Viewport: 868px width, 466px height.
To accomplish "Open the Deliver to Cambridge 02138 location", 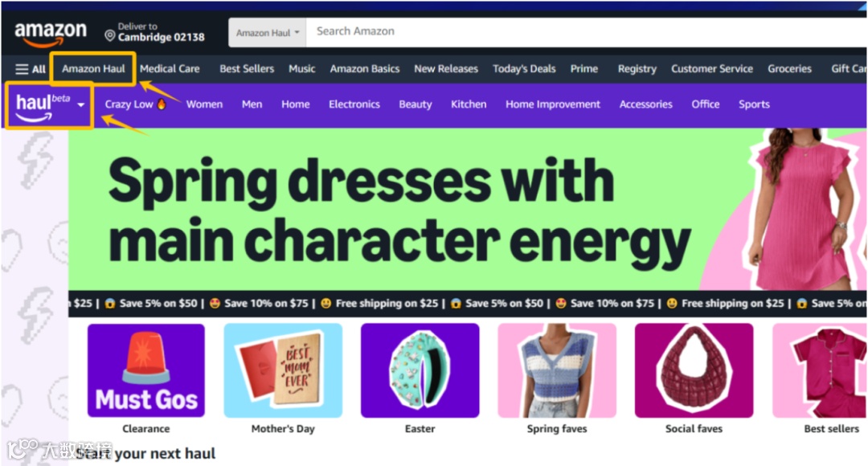I will click(154, 32).
